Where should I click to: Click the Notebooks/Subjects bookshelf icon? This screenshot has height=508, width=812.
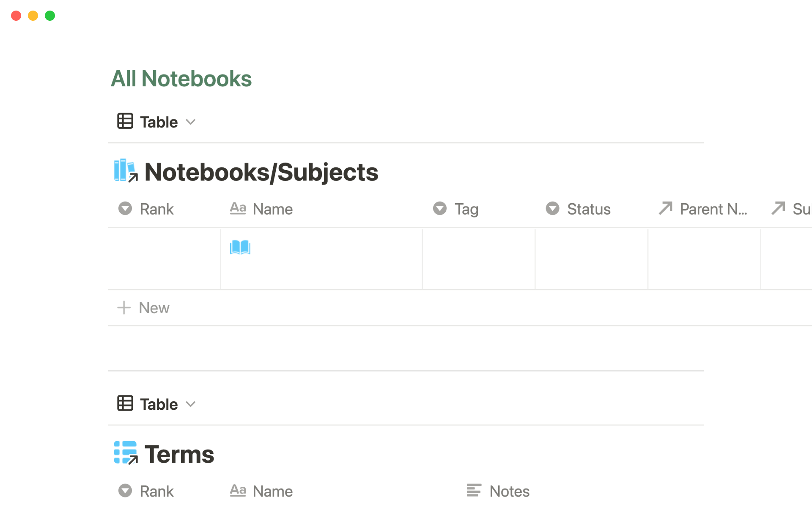(125, 171)
